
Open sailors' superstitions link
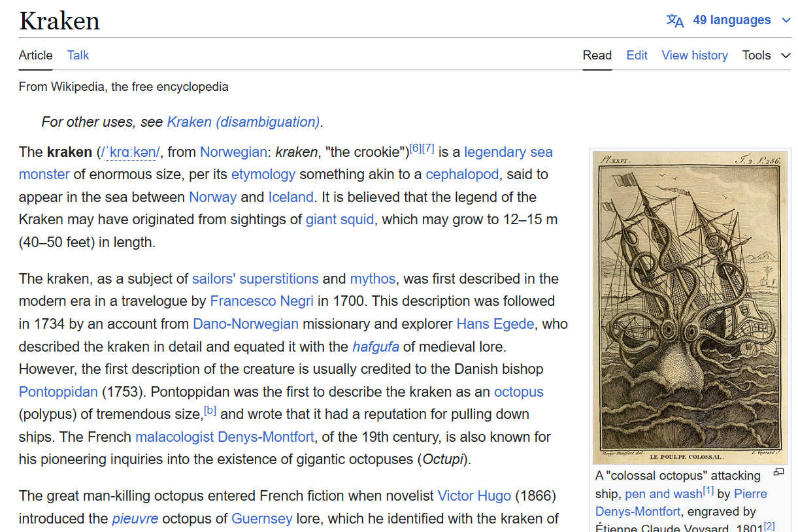pyautogui.click(x=256, y=279)
